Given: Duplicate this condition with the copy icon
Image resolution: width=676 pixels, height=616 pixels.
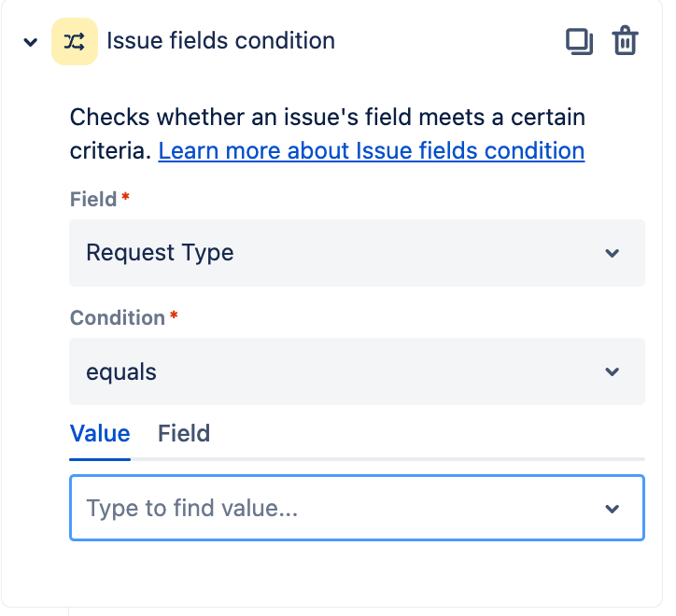Looking at the screenshot, I should 579,42.
